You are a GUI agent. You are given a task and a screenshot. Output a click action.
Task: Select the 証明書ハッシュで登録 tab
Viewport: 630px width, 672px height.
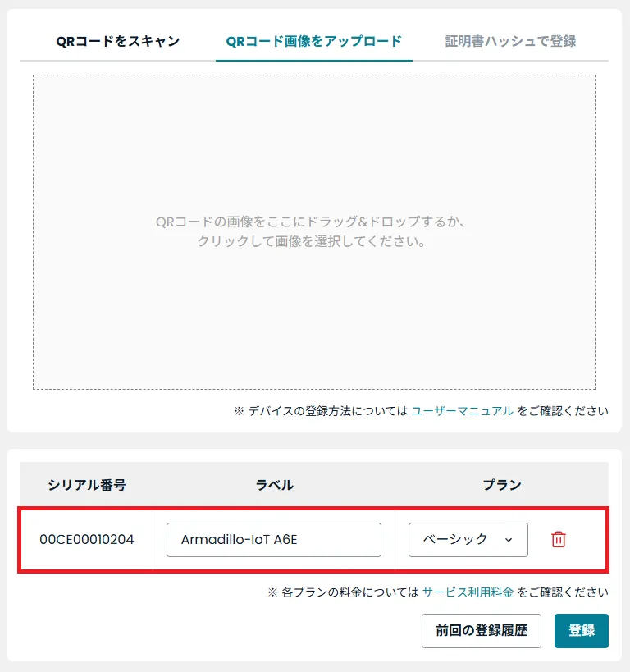pos(509,39)
